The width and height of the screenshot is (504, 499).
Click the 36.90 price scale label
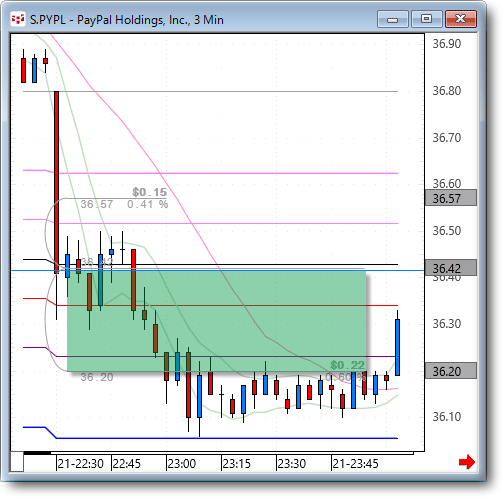click(447, 44)
